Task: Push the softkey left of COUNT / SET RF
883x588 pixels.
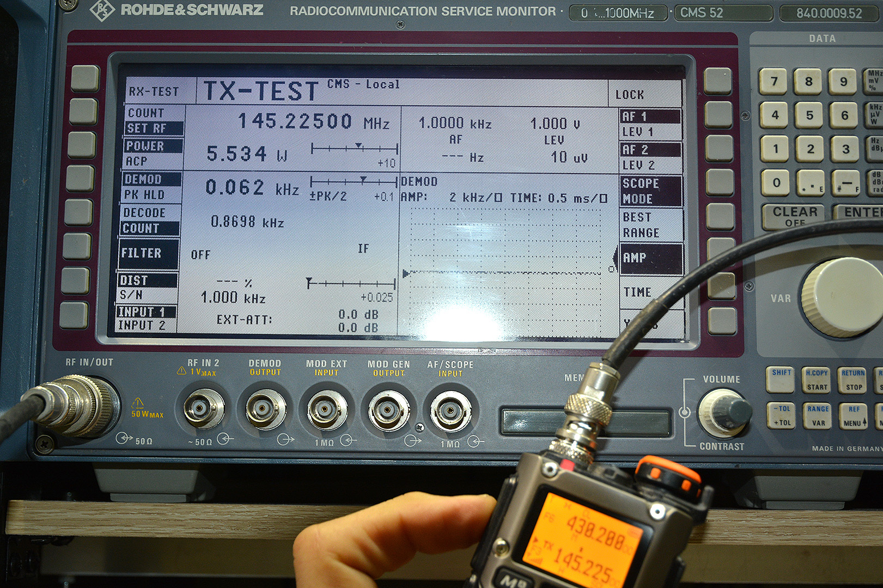Action: click(x=84, y=112)
